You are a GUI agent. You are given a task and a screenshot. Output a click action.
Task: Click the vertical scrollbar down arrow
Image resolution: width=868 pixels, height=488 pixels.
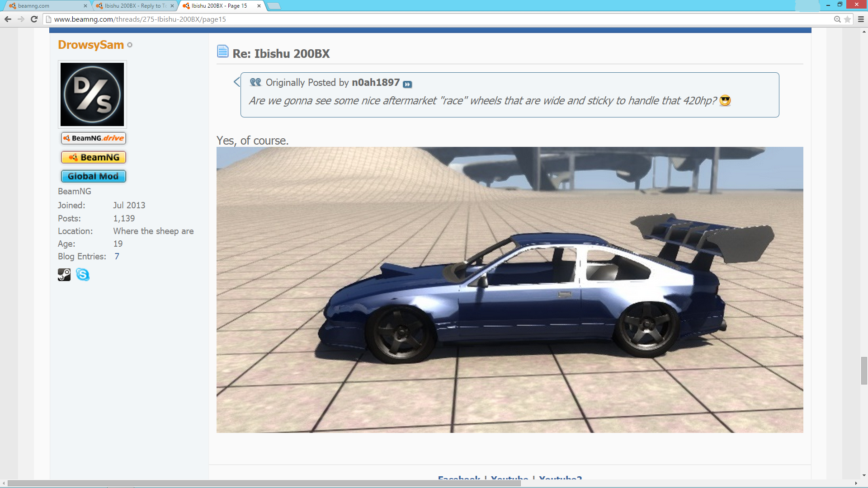point(864,475)
